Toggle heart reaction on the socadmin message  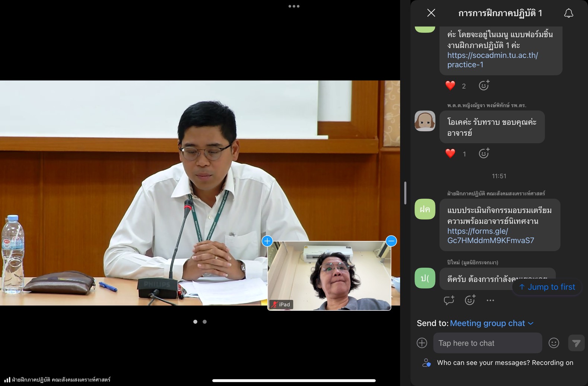[451, 86]
